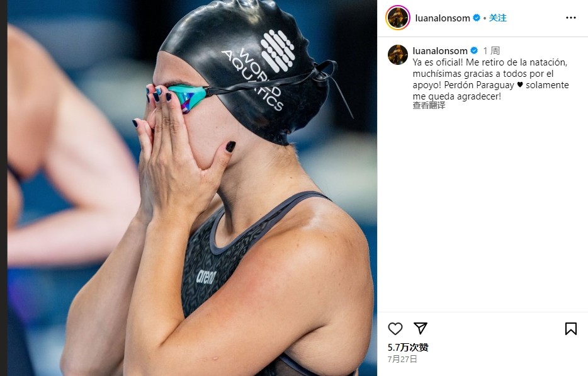The width and height of the screenshot is (588, 376).
Task: Open the share paper-plane icon
Action: (421, 328)
